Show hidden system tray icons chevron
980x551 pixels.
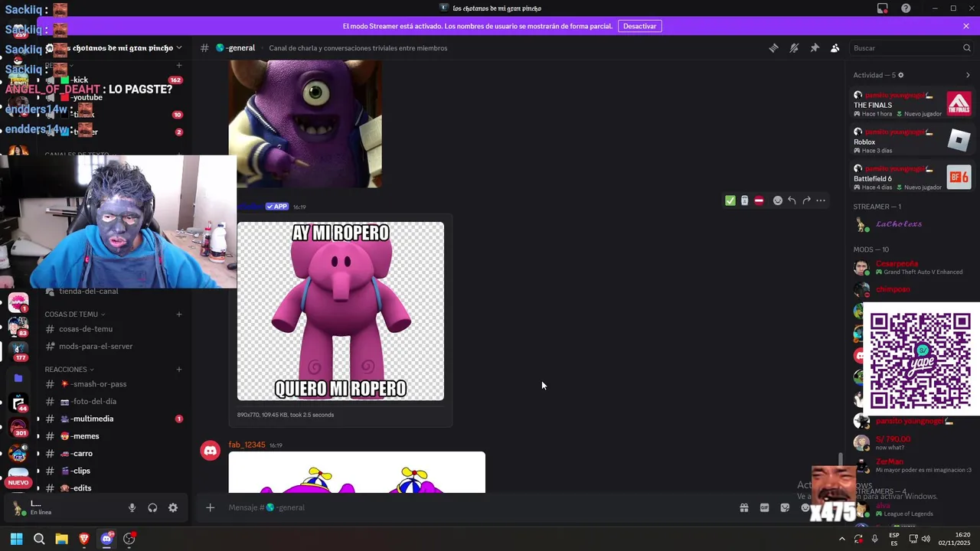tap(842, 539)
